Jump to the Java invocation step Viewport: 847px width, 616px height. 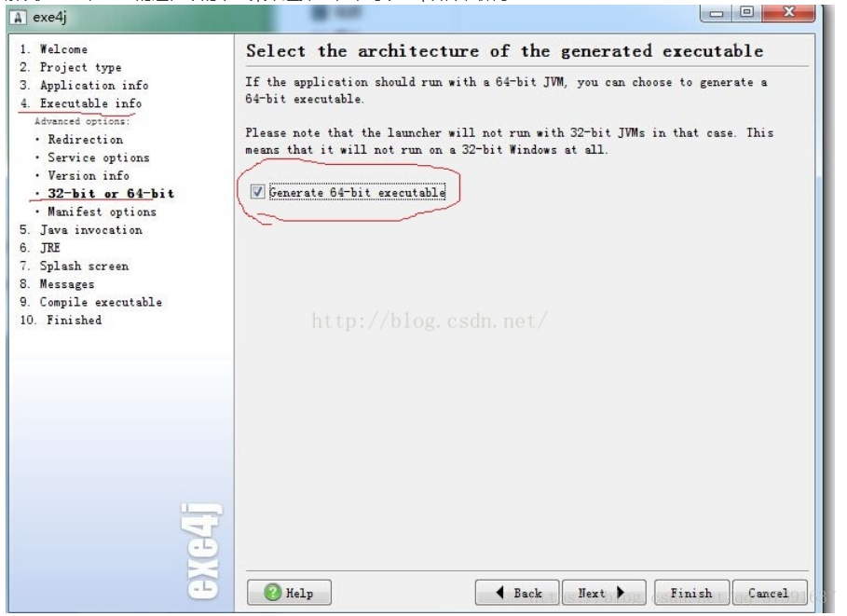[81, 230]
